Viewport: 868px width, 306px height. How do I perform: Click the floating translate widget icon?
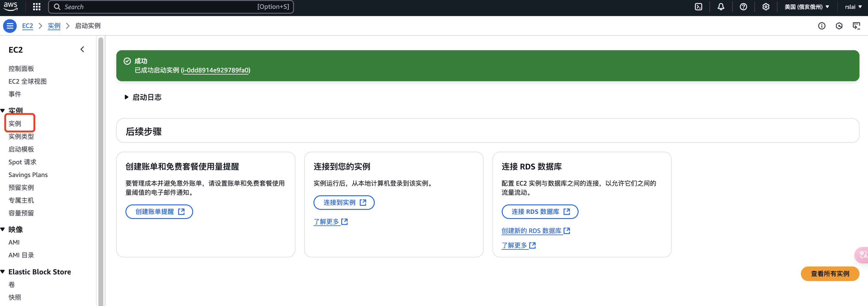point(862,255)
